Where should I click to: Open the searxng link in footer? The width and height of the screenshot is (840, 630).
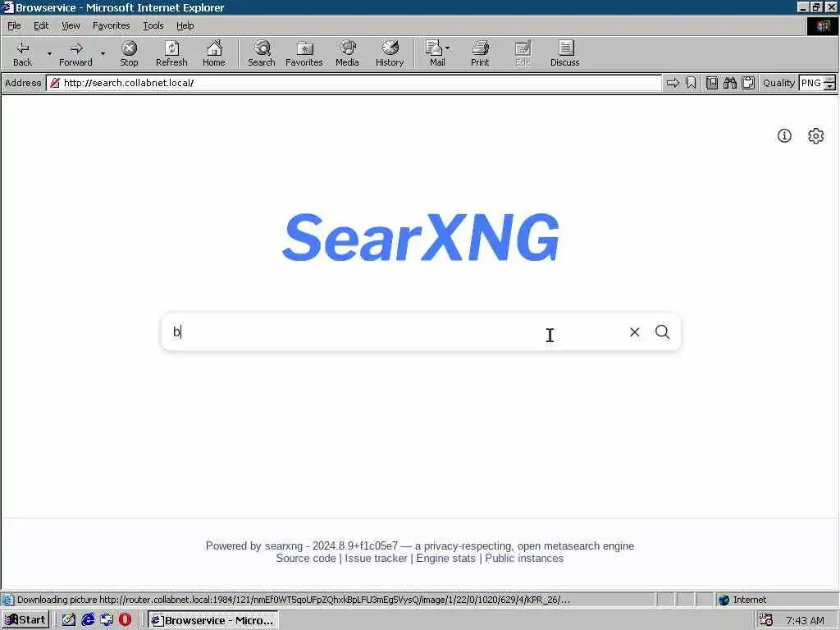coord(283,546)
